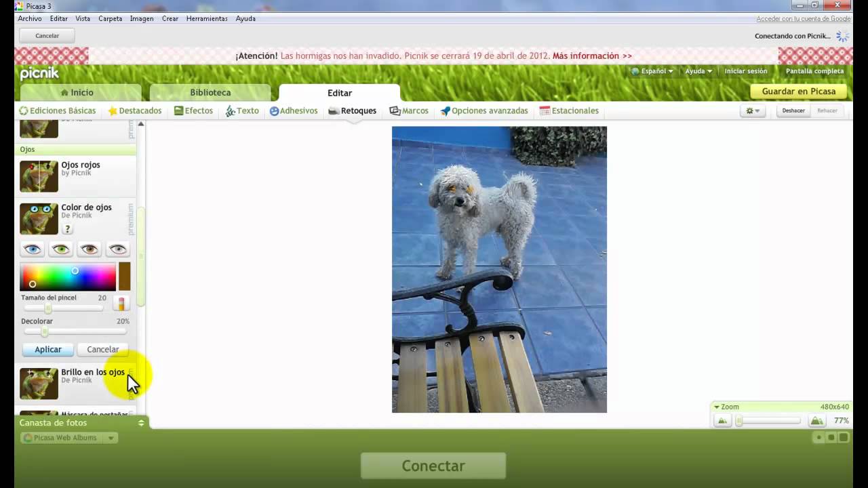Click Cancelar below the Decolorar slider

click(103, 350)
